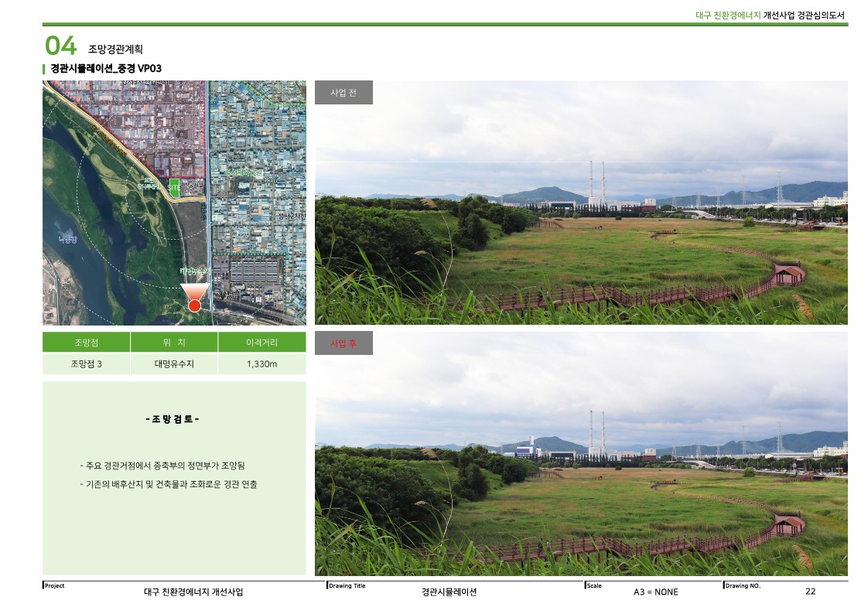Click the footer 'Drawing Title' label
Image resolution: width=868 pixels, height=614 pixels.
[347, 586]
